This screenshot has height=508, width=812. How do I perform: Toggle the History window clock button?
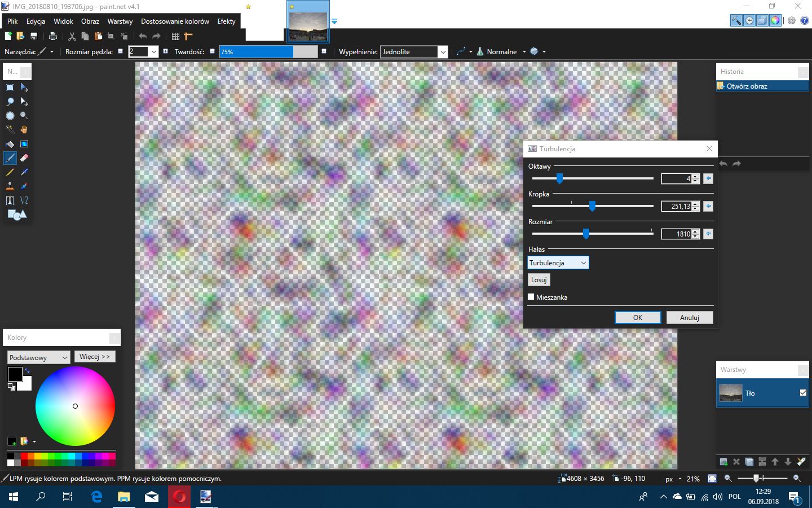coord(749,20)
